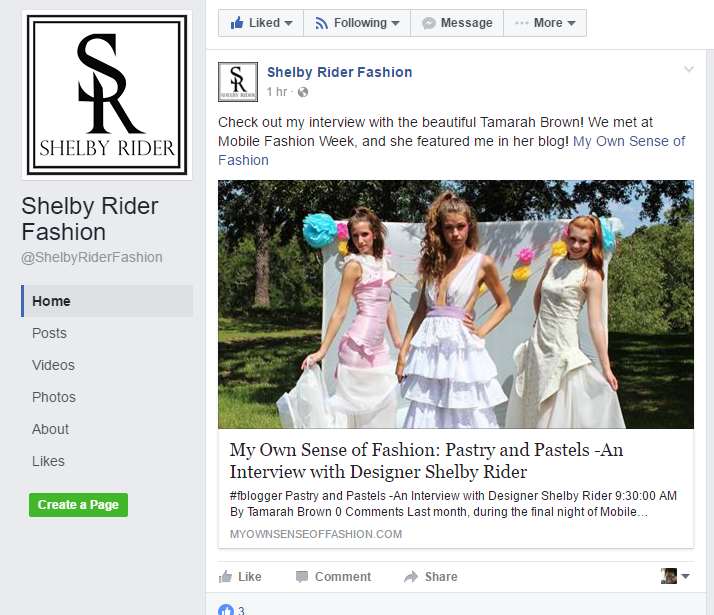
Task: Click the page title Shelby Rider Fashion heading
Action: point(90,219)
